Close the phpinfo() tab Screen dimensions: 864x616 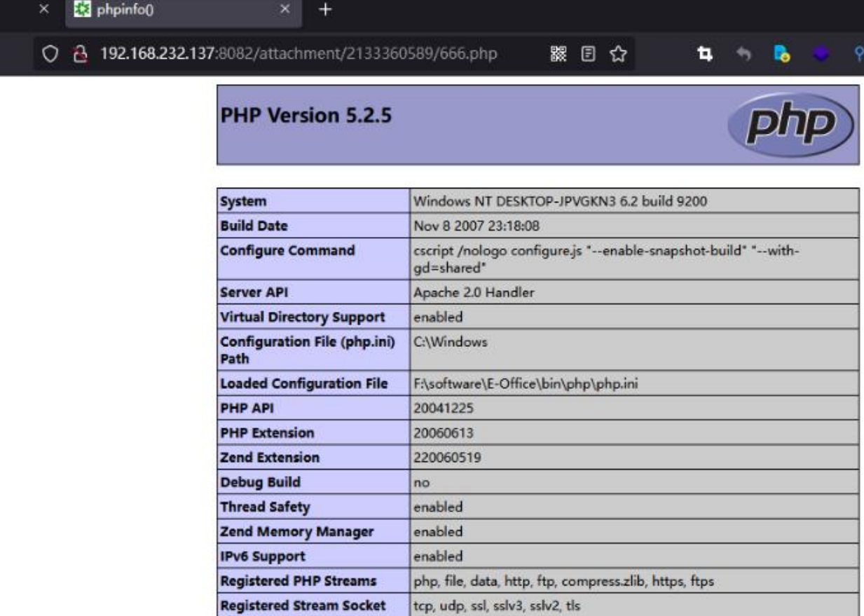284,10
